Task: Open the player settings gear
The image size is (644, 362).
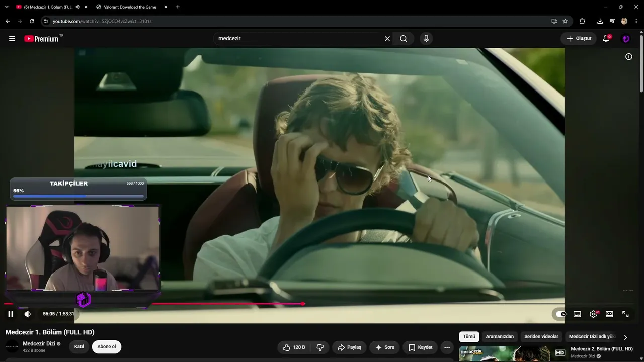Action: (x=594, y=314)
